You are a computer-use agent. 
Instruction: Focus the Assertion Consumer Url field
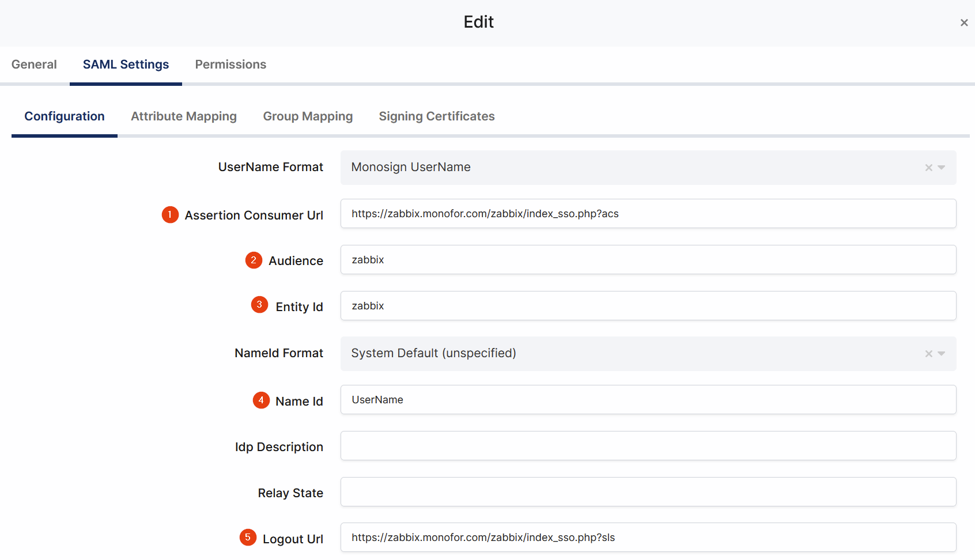click(x=648, y=214)
